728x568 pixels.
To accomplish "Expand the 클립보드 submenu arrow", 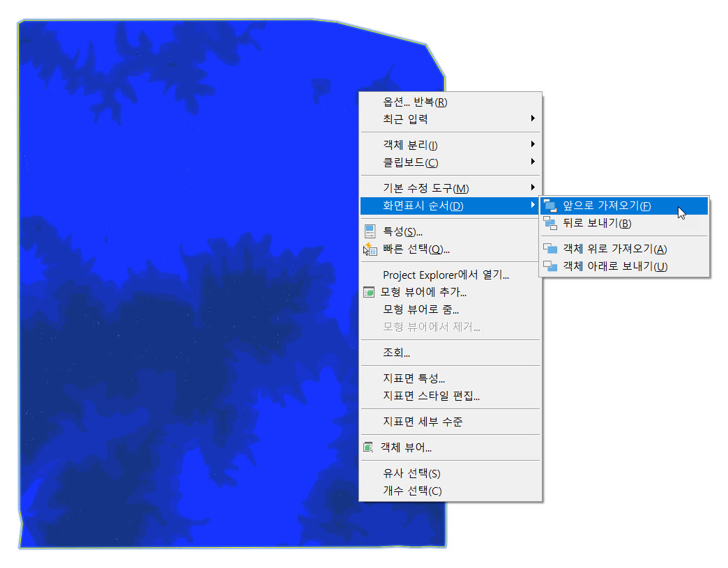I will tap(533, 162).
